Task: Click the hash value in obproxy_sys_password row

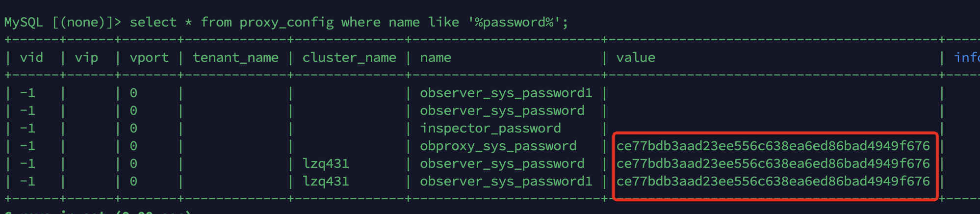Action: pyautogui.click(x=773, y=146)
